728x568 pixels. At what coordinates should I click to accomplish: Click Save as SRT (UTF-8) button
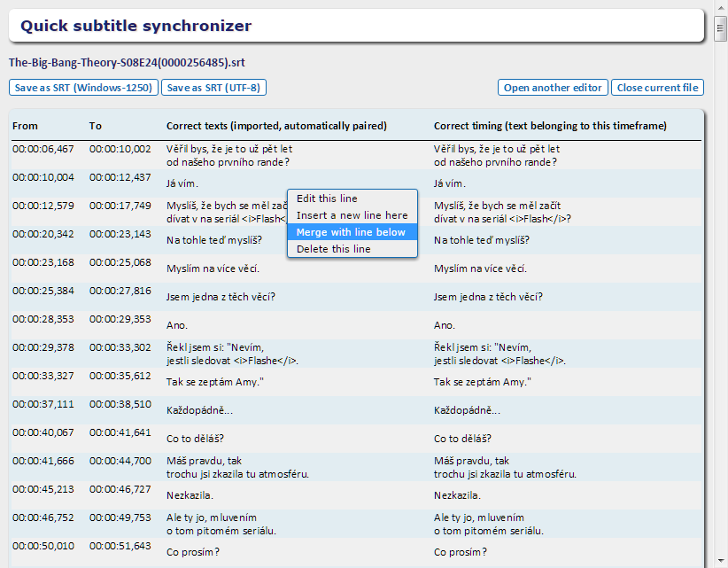[x=213, y=88]
